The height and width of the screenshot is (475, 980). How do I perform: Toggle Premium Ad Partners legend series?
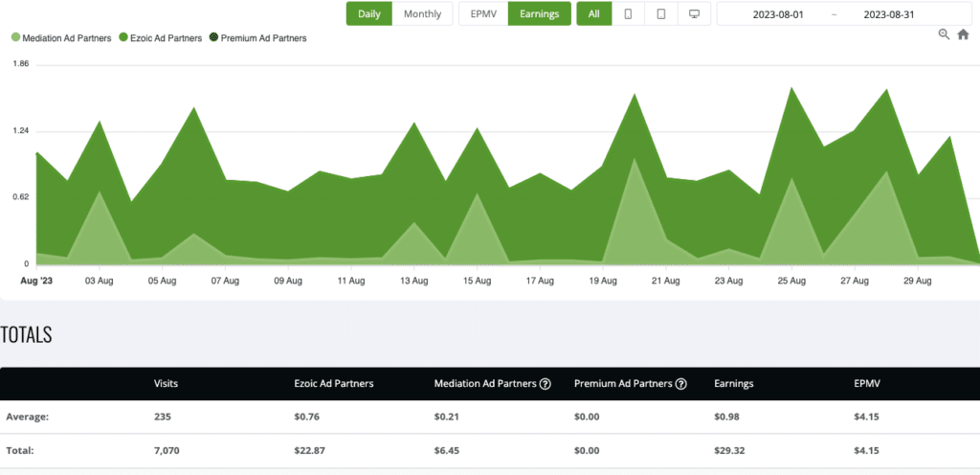(258, 38)
